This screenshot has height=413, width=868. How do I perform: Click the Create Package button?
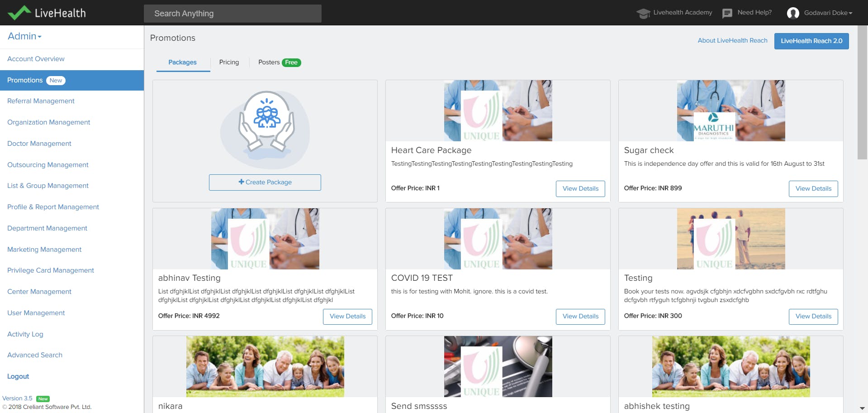pos(265,182)
